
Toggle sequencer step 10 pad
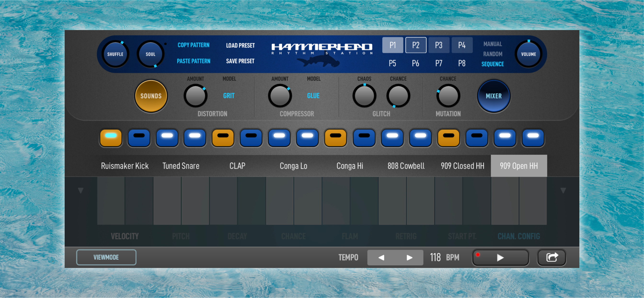point(364,138)
